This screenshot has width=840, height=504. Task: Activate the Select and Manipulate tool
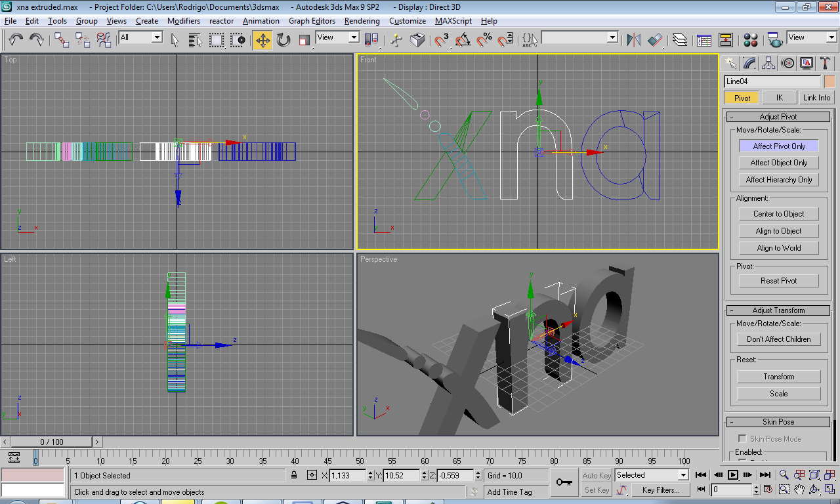[396, 40]
